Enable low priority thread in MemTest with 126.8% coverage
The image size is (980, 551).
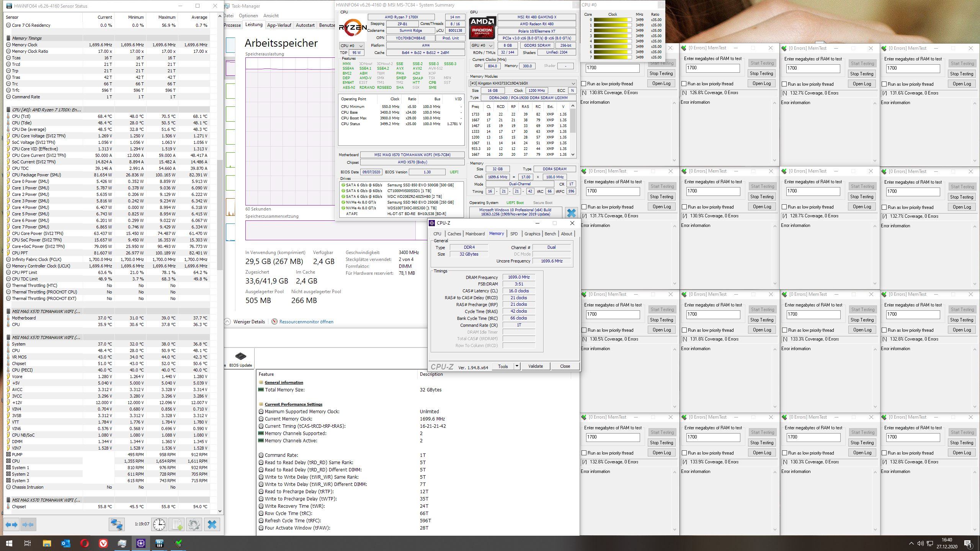pyautogui.click(x=684, y=84)
